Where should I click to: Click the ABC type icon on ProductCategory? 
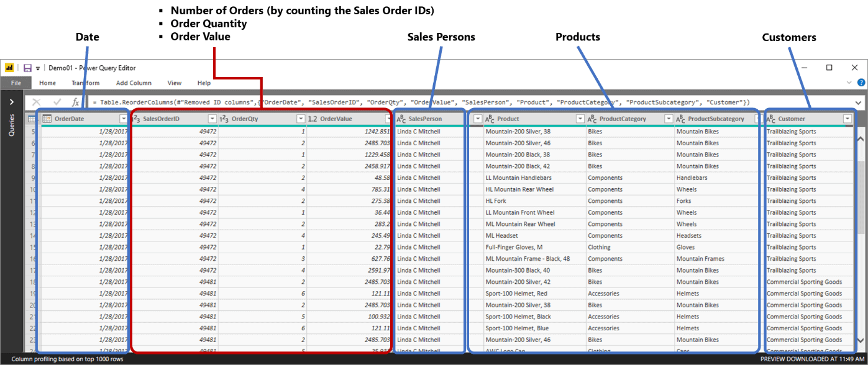[592, 119]
